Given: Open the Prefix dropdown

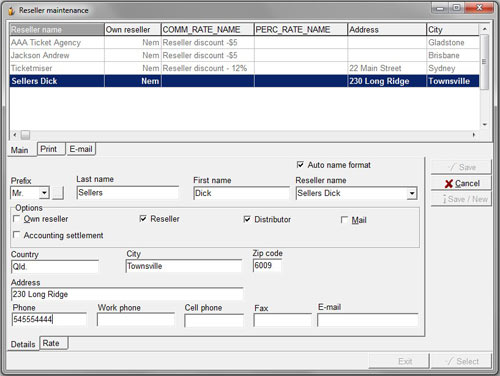Looking at the screenshot, I should click(44, 193).
